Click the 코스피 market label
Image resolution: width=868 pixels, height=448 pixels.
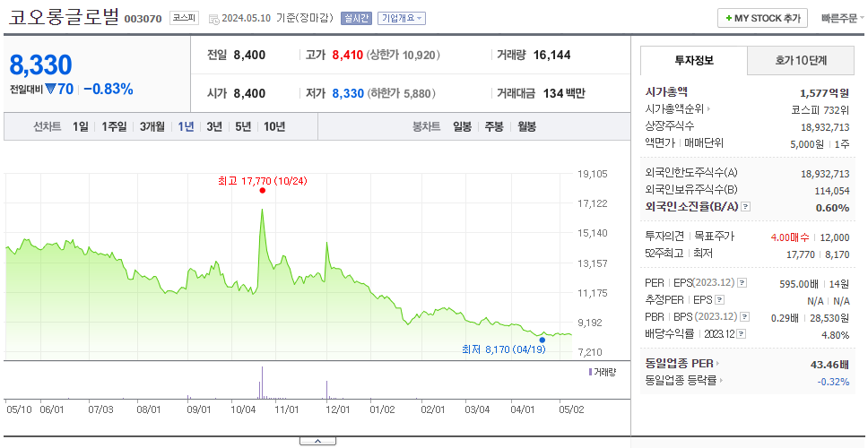pyautogui.click(x=184, y=18)
